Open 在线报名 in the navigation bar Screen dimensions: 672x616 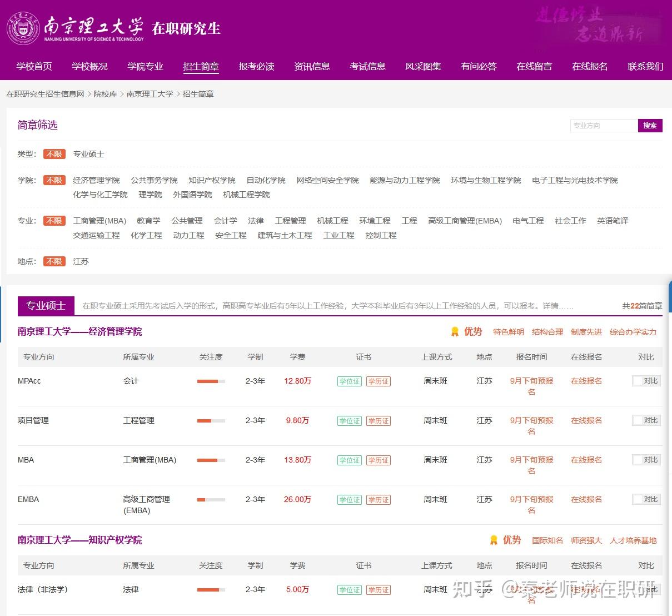coord(590,66)
